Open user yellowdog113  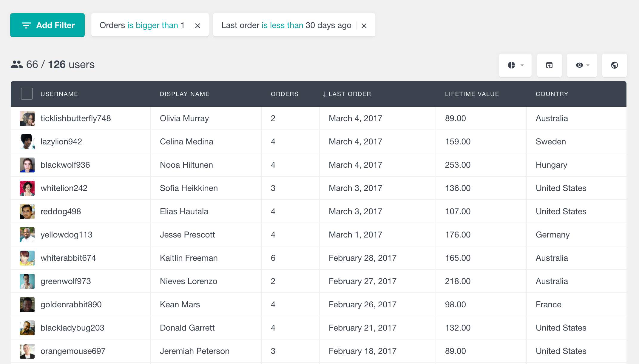click(67, 235)
